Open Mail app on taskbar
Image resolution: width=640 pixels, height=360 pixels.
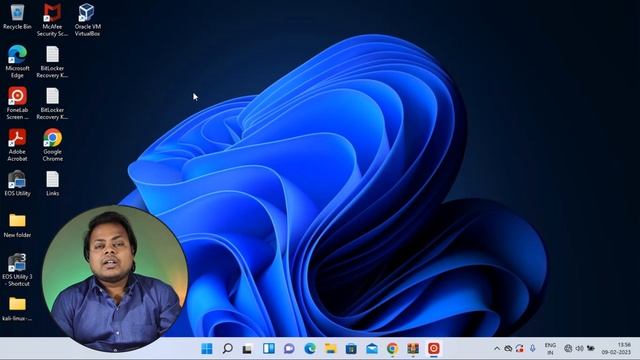pos(372,349)
